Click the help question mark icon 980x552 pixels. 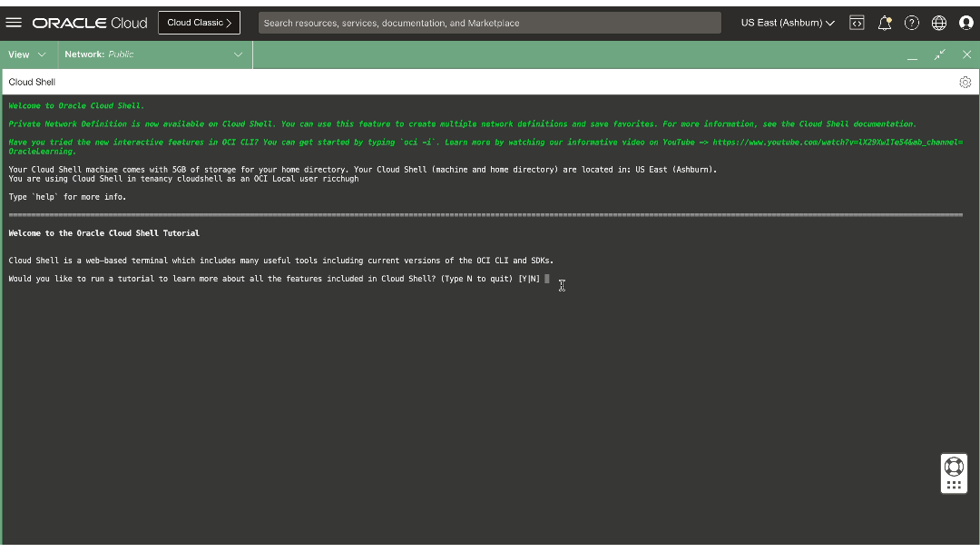[912, 23]
